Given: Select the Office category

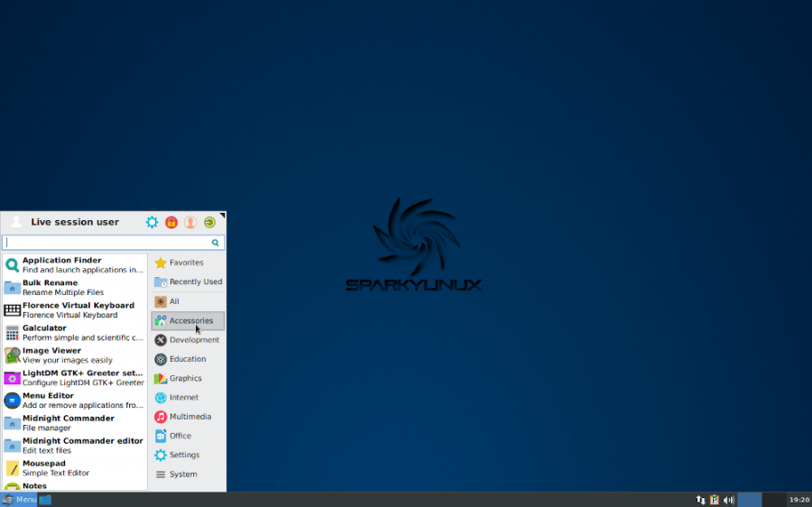Looking at the screenshot, I should click(x=188, y=436).
